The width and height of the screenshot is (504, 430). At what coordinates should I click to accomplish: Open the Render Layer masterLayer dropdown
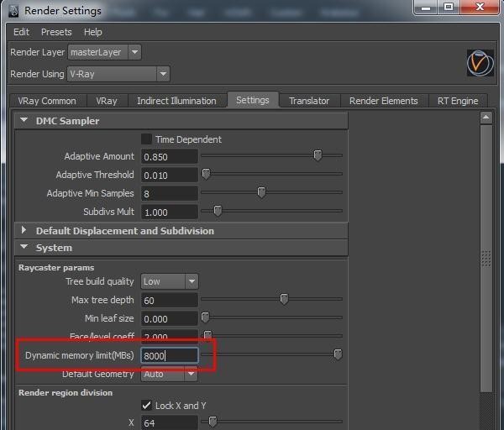click(x=104, y=52)
